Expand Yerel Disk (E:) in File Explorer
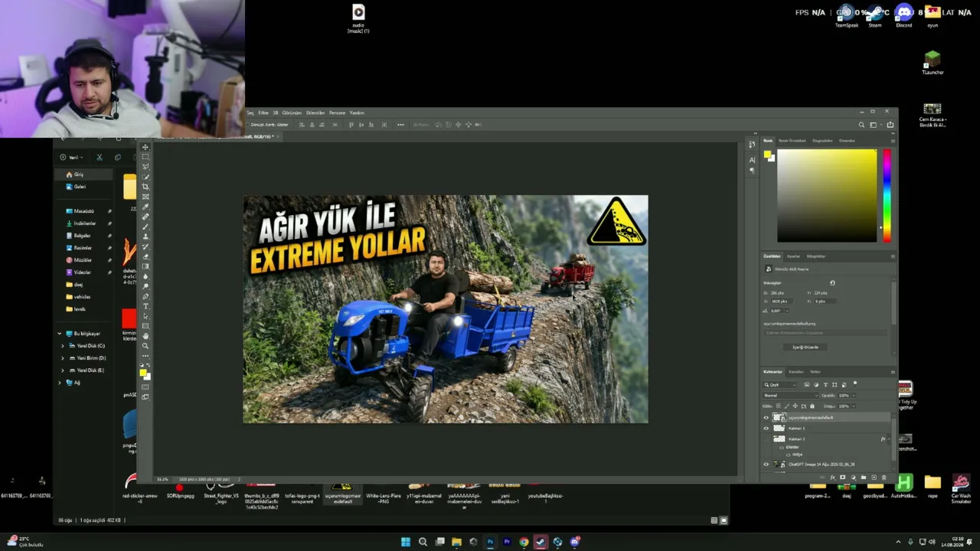 coord(63,370)
